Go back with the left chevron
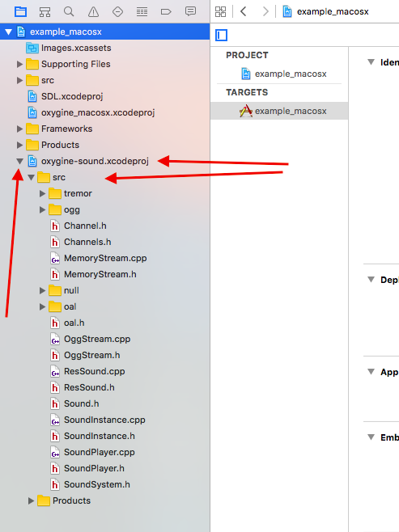 [243, 11]
